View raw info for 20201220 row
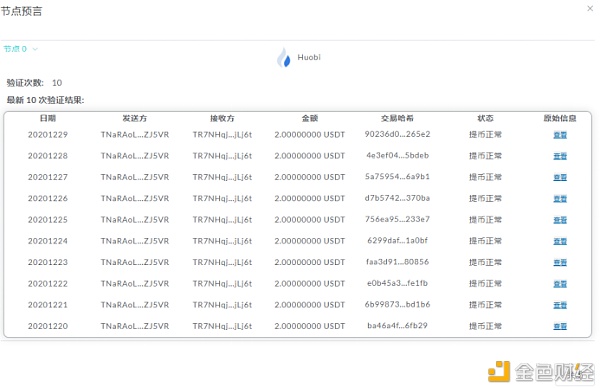Screen dimensions: 600x388 point(560,326)
